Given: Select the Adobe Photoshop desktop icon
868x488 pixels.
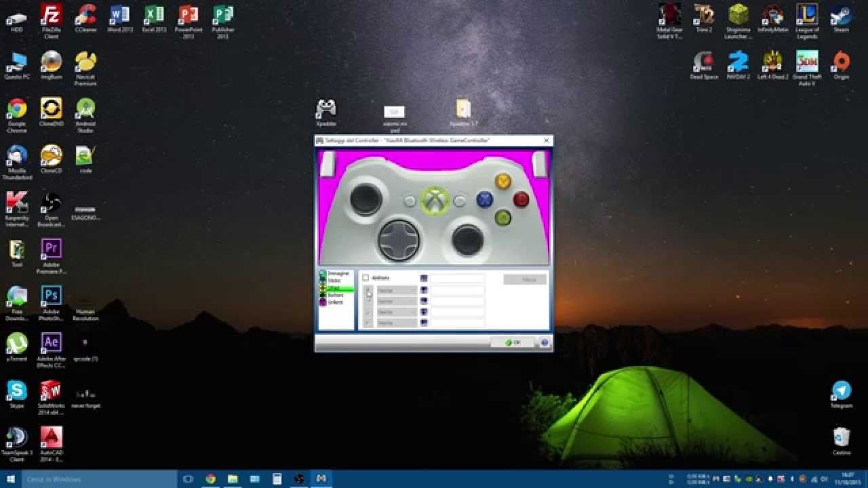Looking at the screenshot, I should [52, 303].
